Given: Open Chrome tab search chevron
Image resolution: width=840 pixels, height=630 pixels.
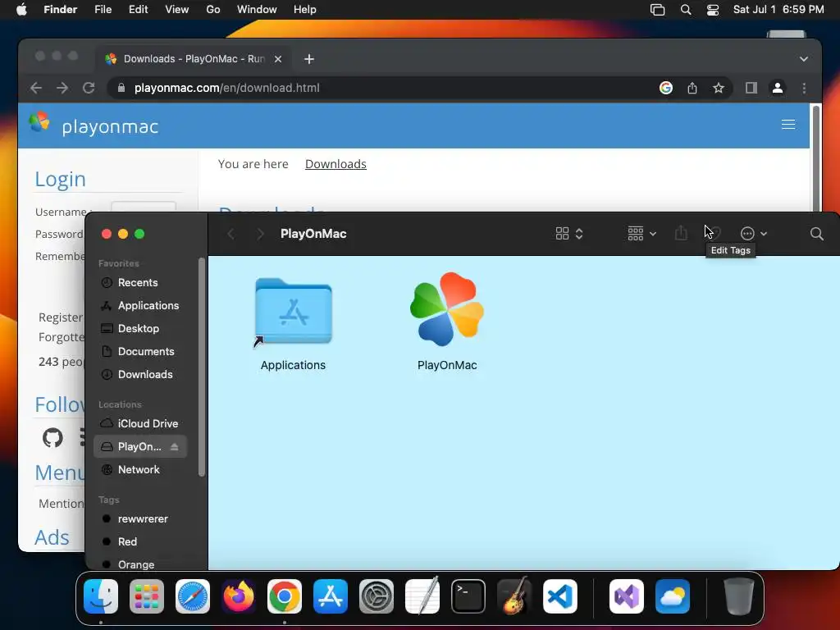Looking at the screenshot, I should [x=804, y=59].
